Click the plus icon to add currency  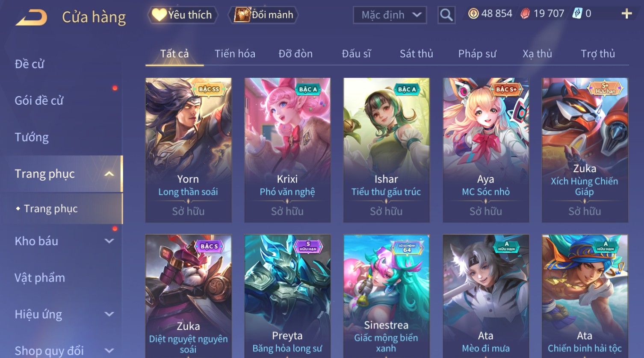pos(626,14)
